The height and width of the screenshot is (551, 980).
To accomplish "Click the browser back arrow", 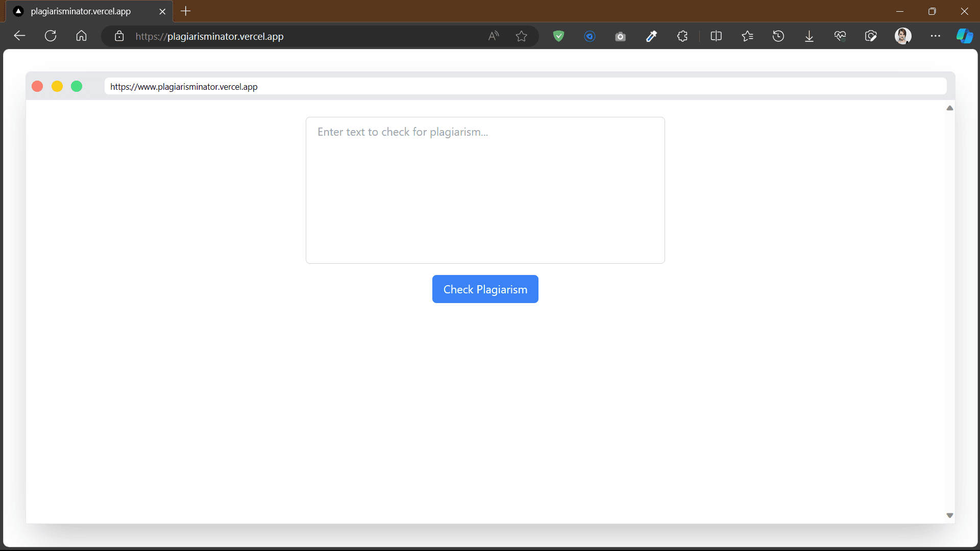I will [19, 36].
